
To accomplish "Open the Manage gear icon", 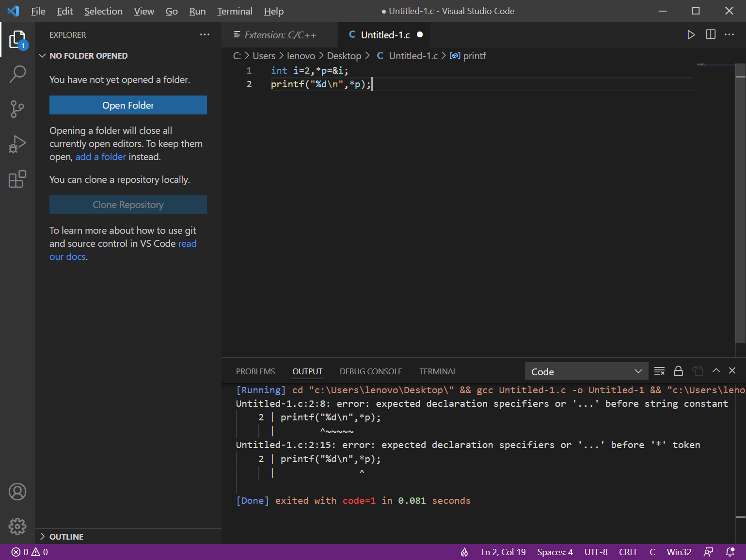I will (17, 526).
